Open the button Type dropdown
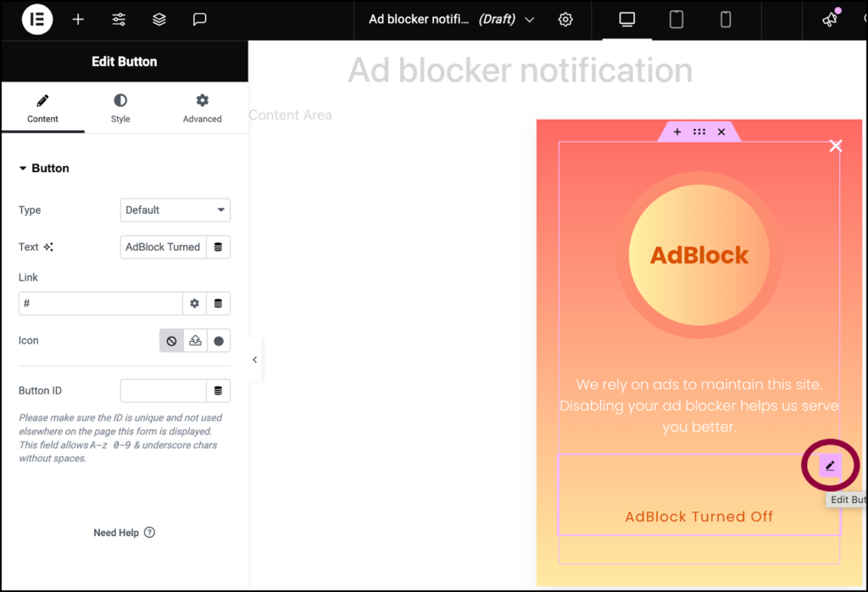 [175, 209]
